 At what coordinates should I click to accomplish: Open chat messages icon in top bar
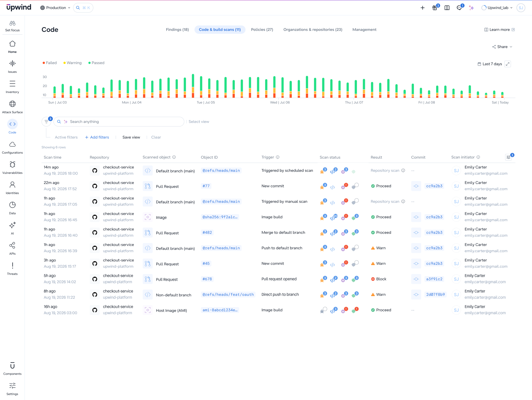coord(460,7)
